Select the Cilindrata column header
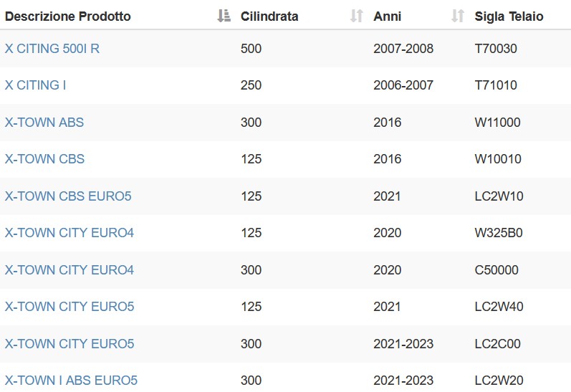 click(x=269, y=16)
